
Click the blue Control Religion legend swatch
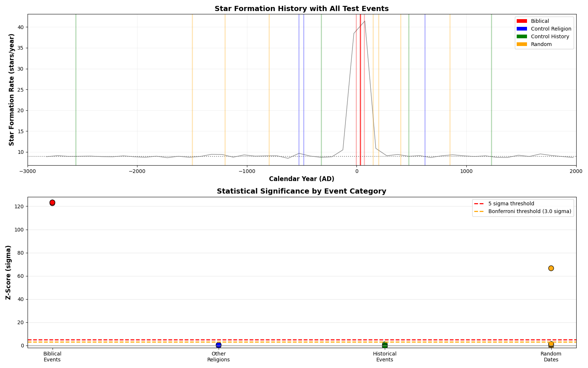(521, 29)
